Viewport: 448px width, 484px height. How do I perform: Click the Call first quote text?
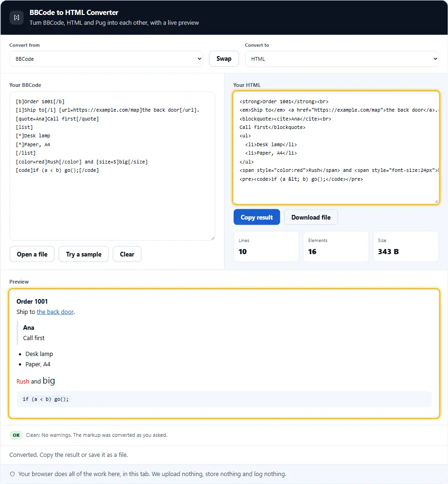coord(34,338)
